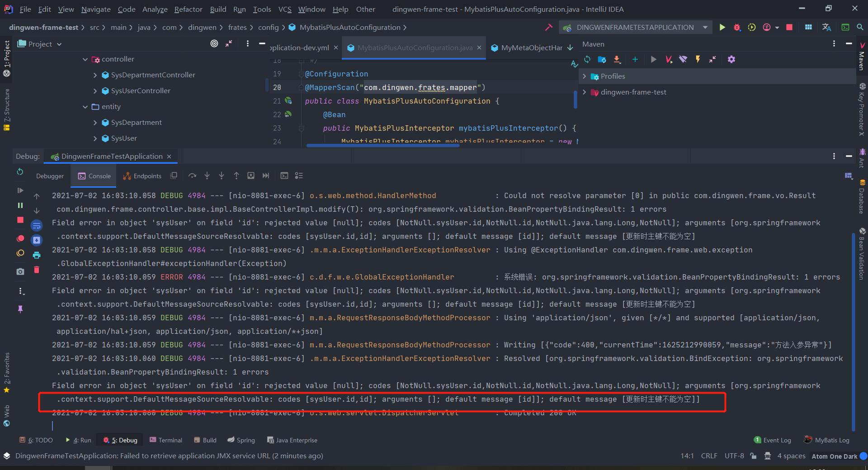Open the VCS menu

click(x=285, y=9)
